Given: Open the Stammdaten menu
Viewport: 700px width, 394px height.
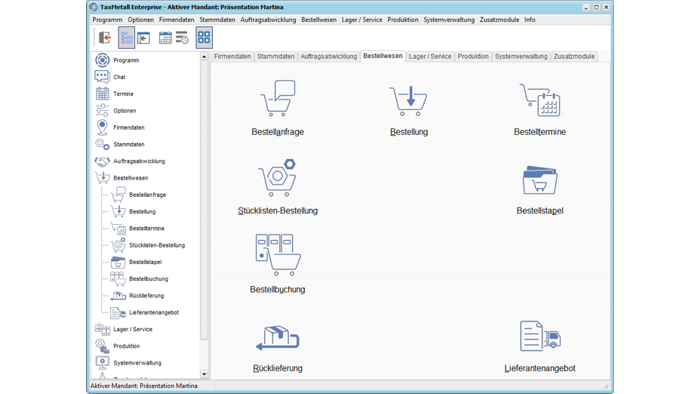Looking at the screenshot, I should coord(217,20).
